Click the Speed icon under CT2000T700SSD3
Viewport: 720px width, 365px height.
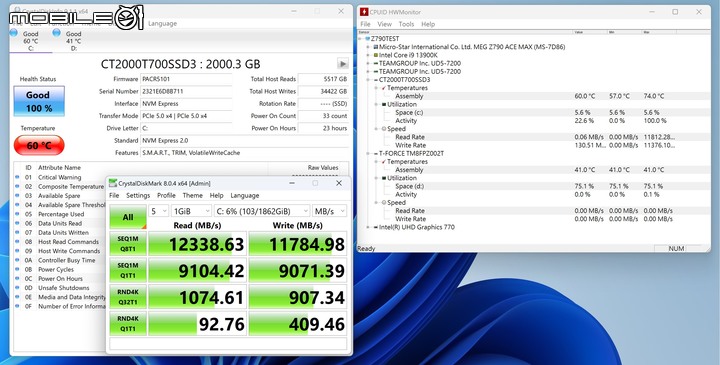click(x=384, y=129)
